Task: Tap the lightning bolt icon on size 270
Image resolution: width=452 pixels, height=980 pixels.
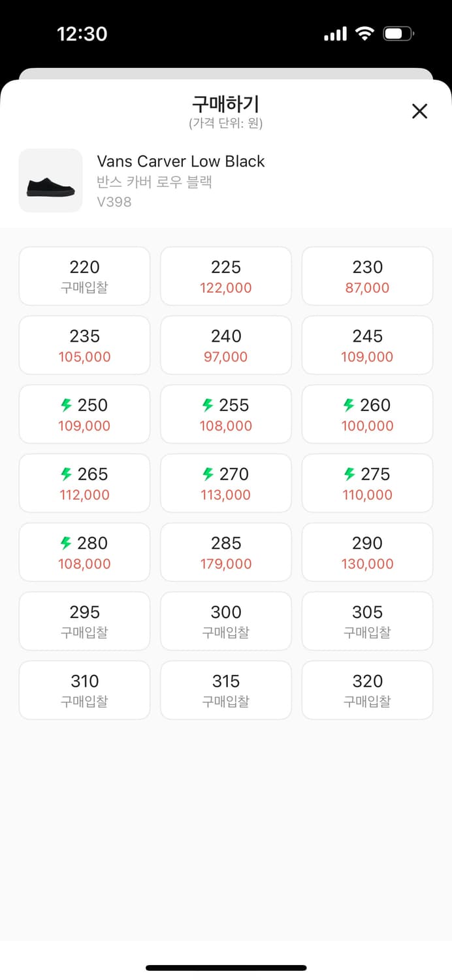Action: point(208,474)
